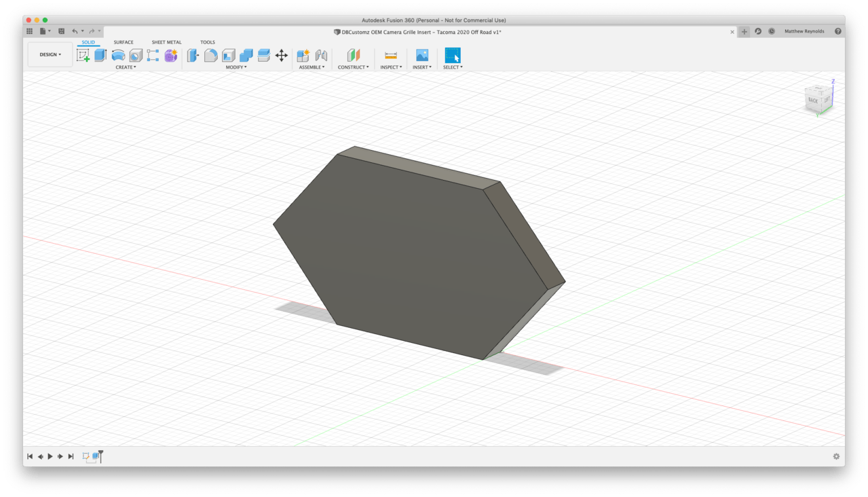Select the Revolve tool
The height and width of the screenshot is (497, 868).
point(118,55)
